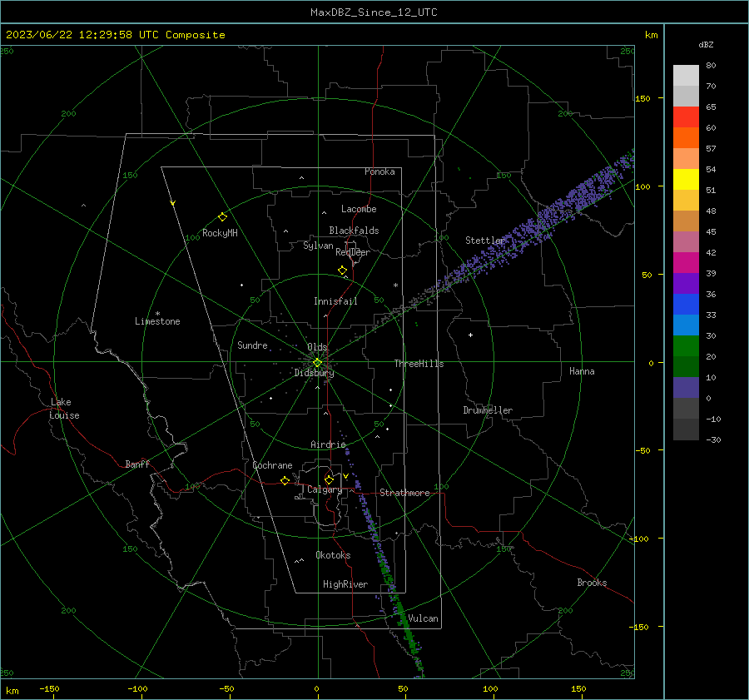Click the 2023/06/22 12:29:58 UTC Composite timestamp
Viewport: 749px width, 700px height.
point(115,35)
